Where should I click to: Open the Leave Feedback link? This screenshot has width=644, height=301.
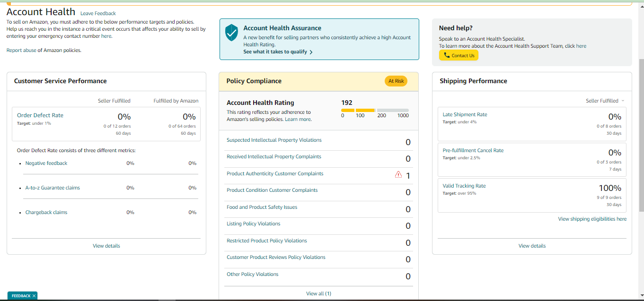[x=98, y=13]
